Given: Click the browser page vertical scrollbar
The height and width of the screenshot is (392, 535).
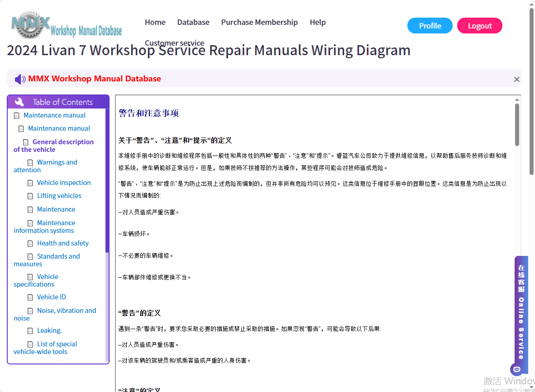Looking at the screenshot, I should (531, 92).
